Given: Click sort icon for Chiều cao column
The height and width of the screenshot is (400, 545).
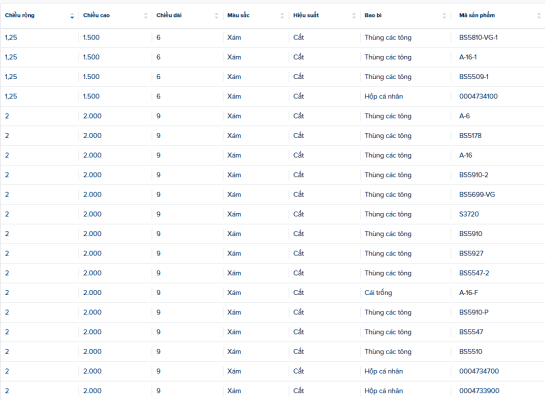Looking at the screenshot, I should (146, 16).
